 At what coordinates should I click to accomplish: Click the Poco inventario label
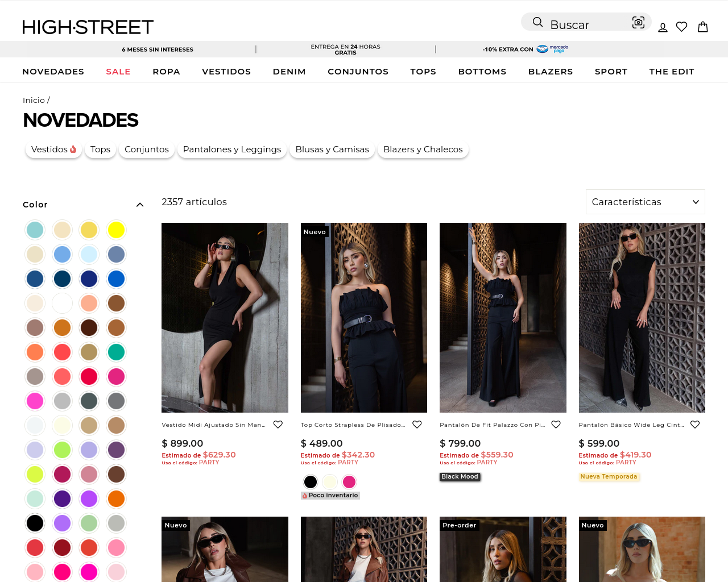tap(330, 496)
